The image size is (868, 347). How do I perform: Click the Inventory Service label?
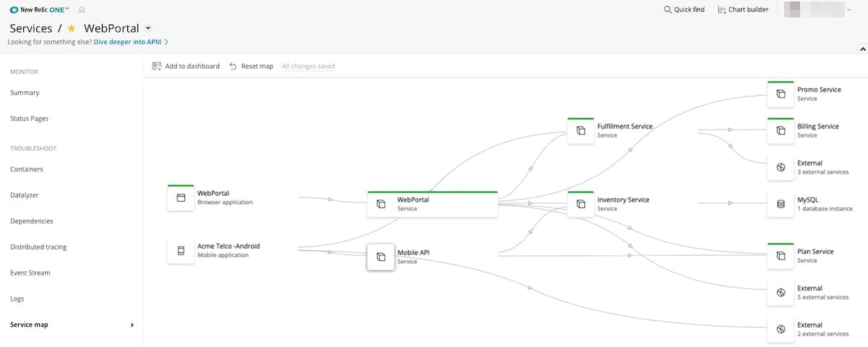(624, 200)
